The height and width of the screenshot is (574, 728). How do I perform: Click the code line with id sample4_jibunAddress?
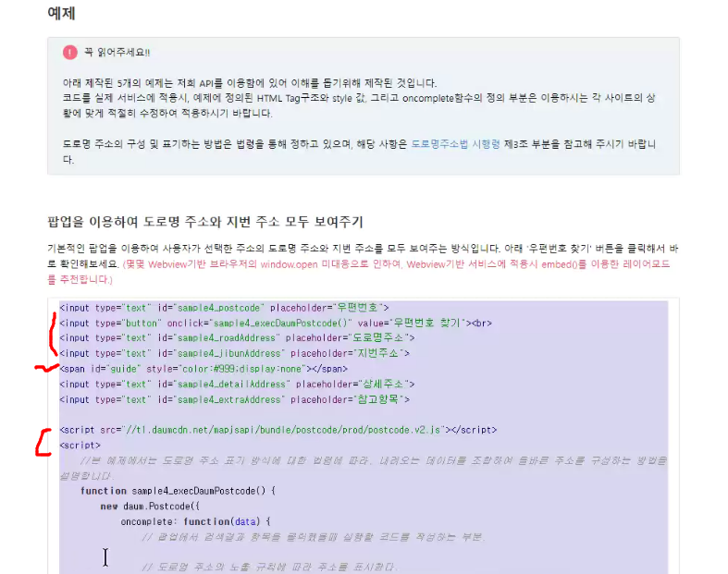tap(234, 353)
